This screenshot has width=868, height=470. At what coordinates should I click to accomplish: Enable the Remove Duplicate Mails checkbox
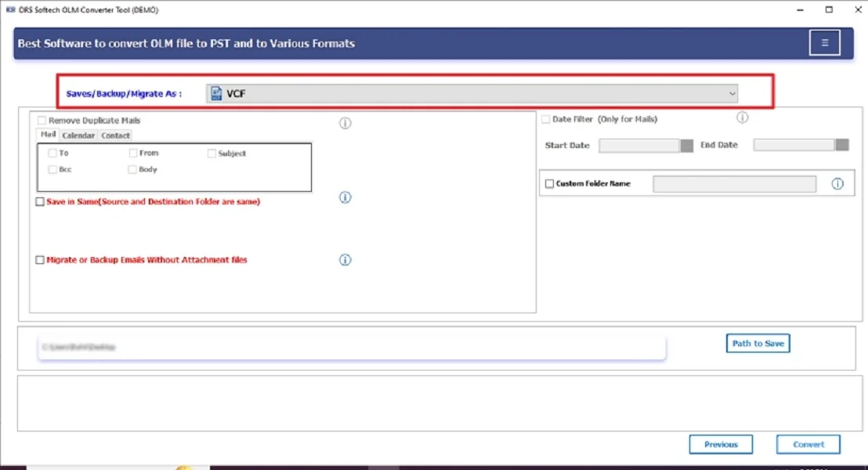click(x=41, y=120)
